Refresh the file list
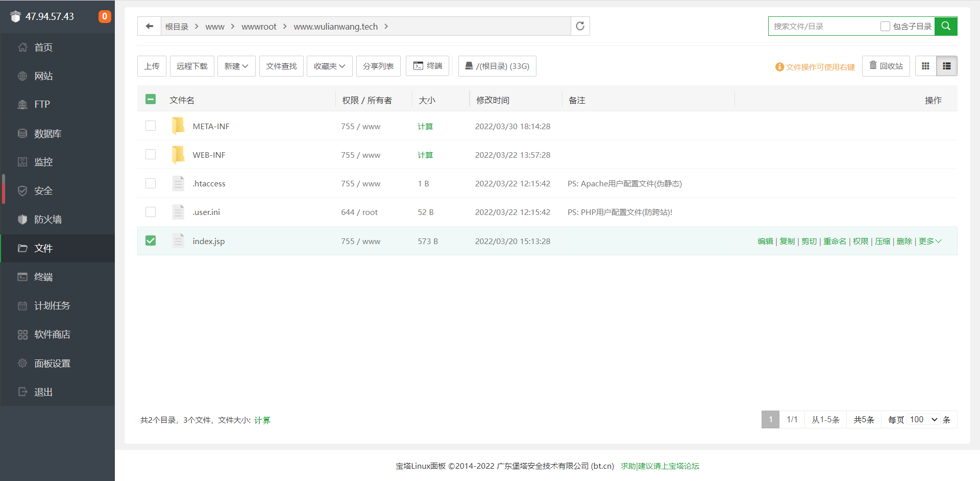980x481 pixels. (x=580, y=26)
